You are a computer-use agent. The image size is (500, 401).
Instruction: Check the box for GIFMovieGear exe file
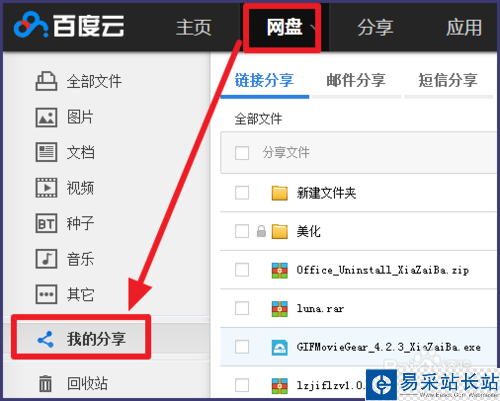242,347
